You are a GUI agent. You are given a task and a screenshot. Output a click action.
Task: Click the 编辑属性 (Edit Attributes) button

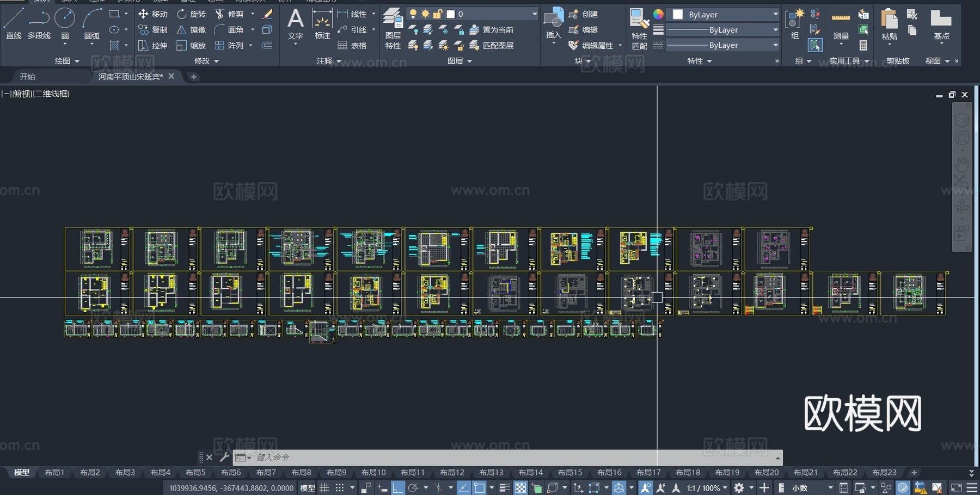[591, 45]
